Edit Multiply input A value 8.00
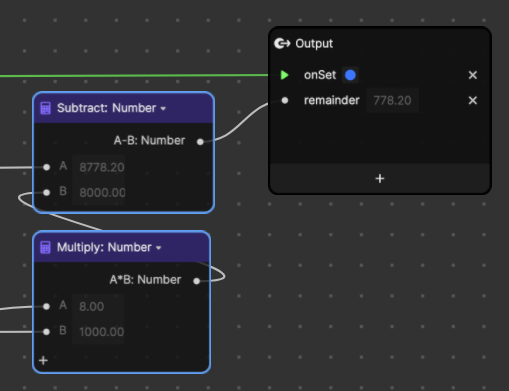This screenshot has height=391, width=509. point(98,306)
